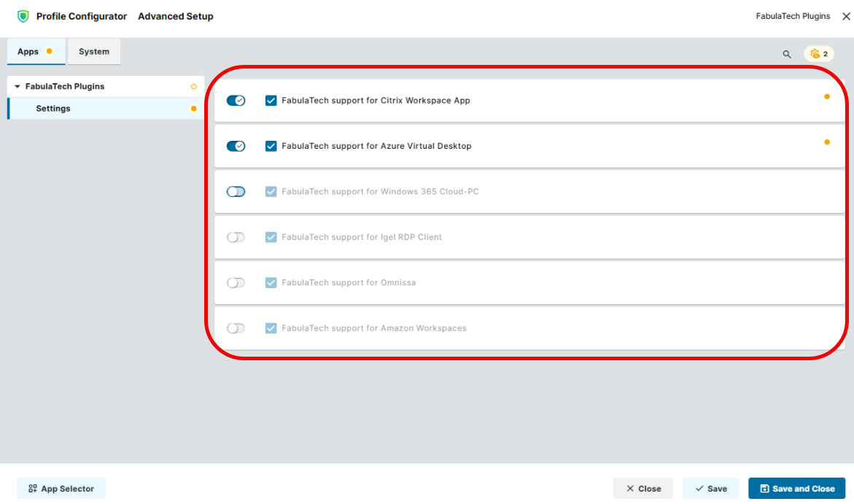Uncheck FabulaTech support for Azure Virtual Desktop

pyautogui.click(x=271, y=146)
